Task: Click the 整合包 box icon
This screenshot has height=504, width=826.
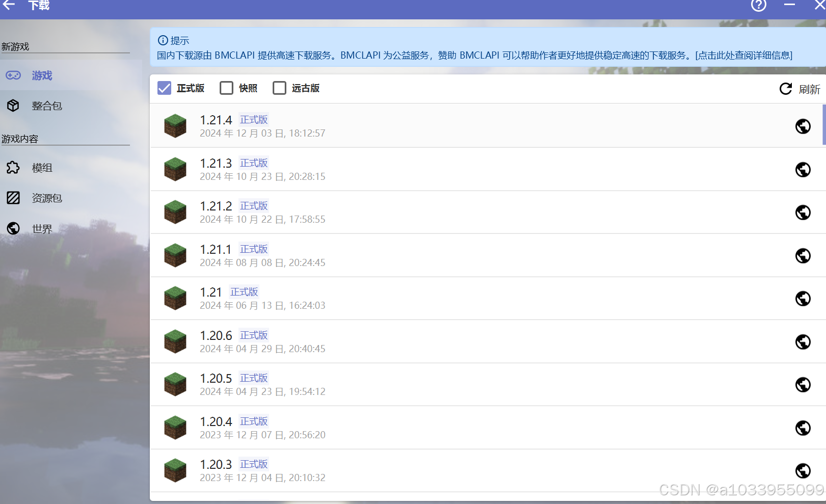Action: click(13, 105)
